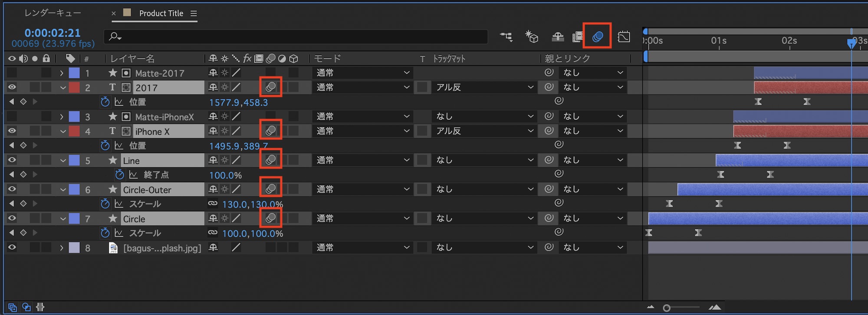Screen dimensions: 868x315
Task: Click parent pick whip for Matte-2017 layer
Action: (549, 73)
